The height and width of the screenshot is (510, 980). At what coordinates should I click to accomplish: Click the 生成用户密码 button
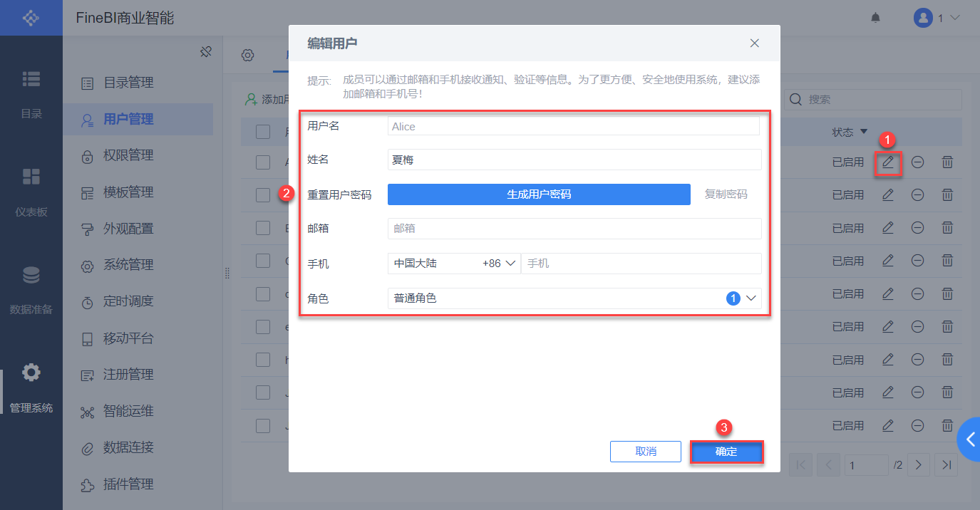pos(539,194)
